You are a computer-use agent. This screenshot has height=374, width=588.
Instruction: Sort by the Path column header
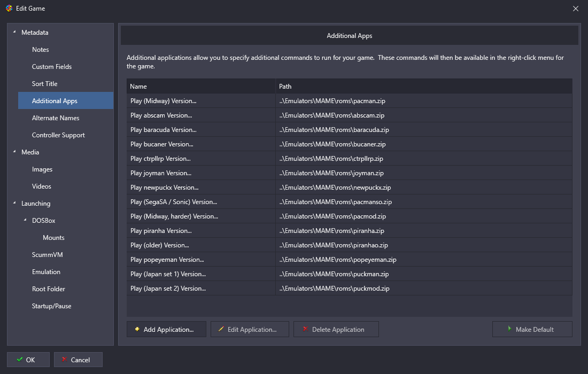pos(424,86)
